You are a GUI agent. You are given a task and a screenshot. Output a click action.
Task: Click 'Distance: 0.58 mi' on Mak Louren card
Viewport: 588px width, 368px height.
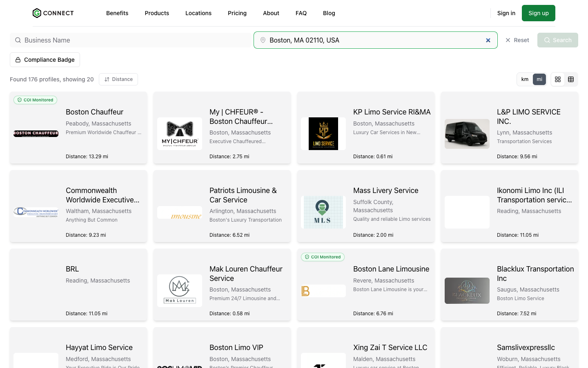pos(229,314)
